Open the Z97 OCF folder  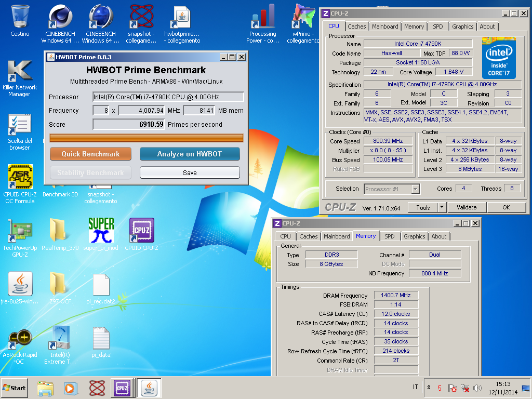[x=60, y=288]
